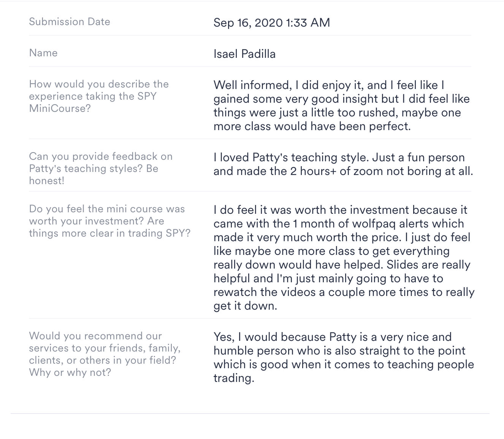This screenshot has width=504, height=439.
Task: Click the final word "trading." in the last answer
Action: pyautogui.click(x=234, y=378)
